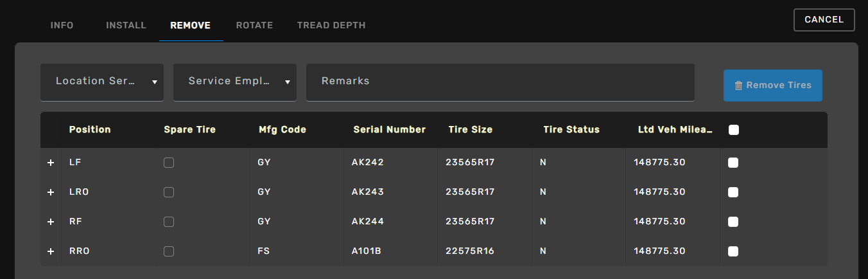Sort by the Serial Number column header
The height and width of the screenshot is (279, 868).
click(389, 130)
